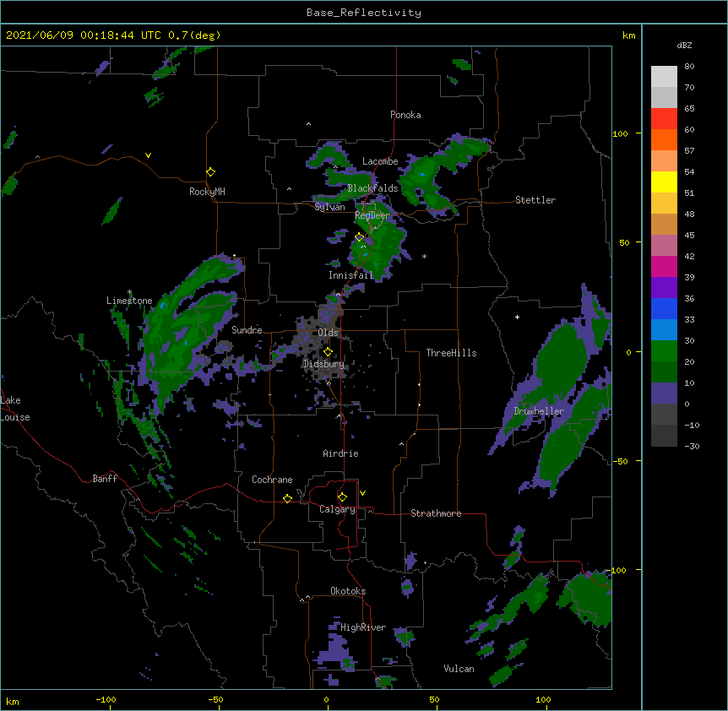The image size is (728, 711).
Task: Click the Cochrane town label
Action: (x=272, y=480)
